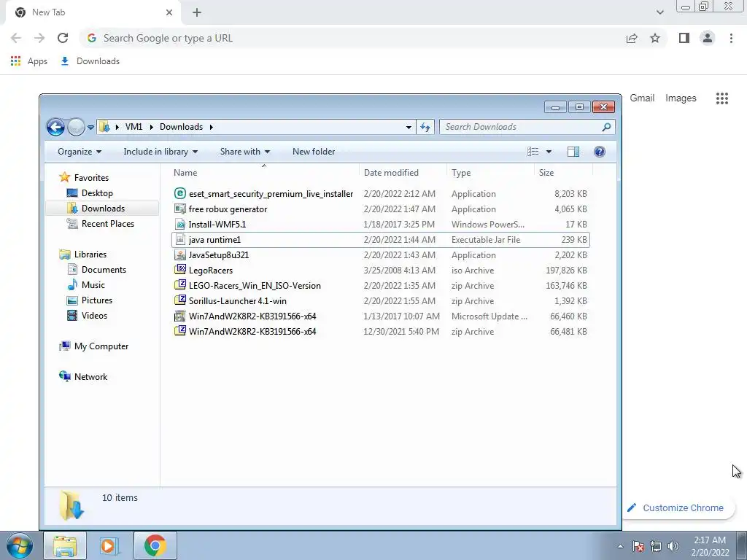747x560 pixels.
Task: Select the LegoRacers iso archive icon
Action: click(180, 270)
